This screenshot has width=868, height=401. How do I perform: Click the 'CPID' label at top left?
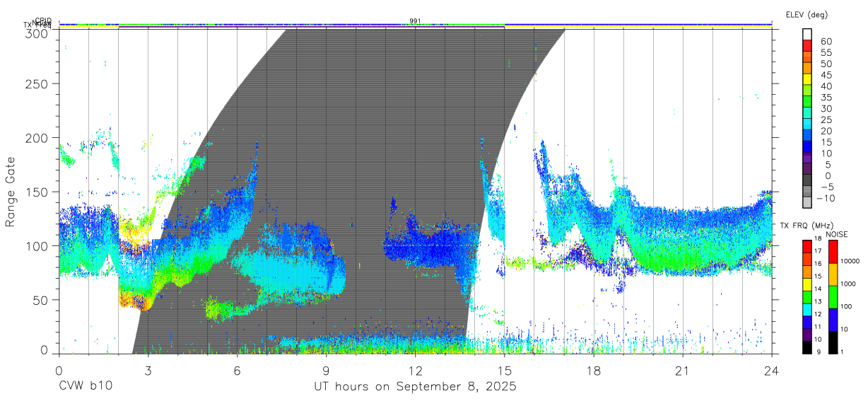(x=43, y=21)
